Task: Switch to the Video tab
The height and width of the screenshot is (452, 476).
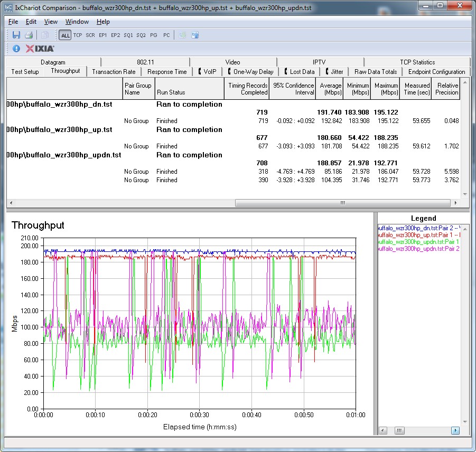Action: coord(233,62)
